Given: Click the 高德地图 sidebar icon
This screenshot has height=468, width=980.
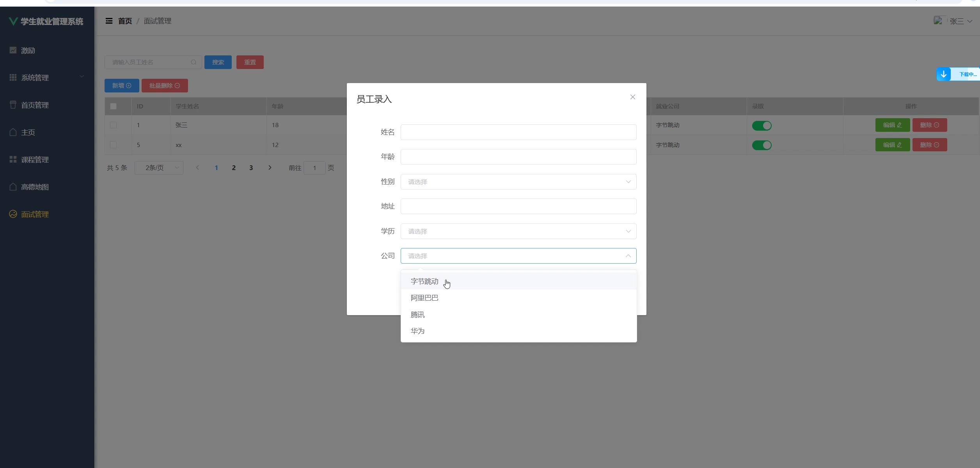Looking at the screenshot, I should point(13,187).
